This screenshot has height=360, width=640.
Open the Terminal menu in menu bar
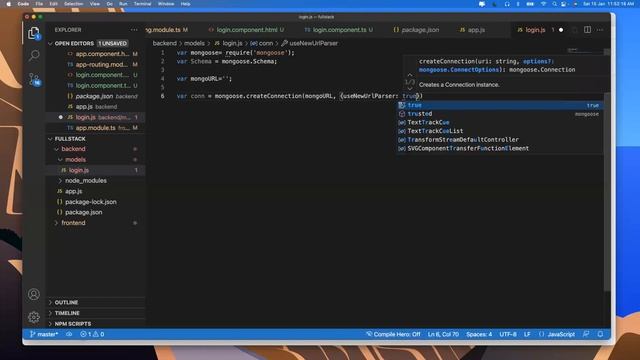pos(142,4)
